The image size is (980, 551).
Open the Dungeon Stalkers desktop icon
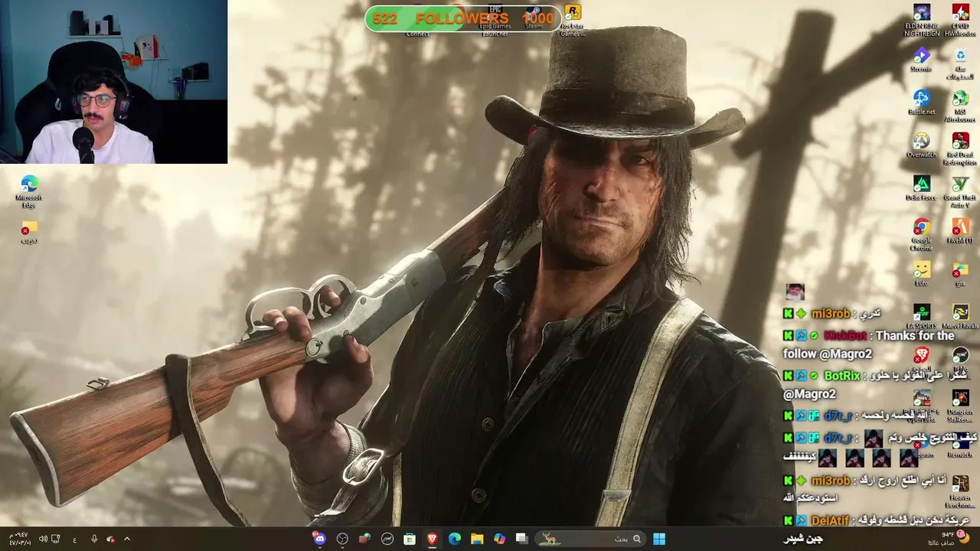click(960, 406)
